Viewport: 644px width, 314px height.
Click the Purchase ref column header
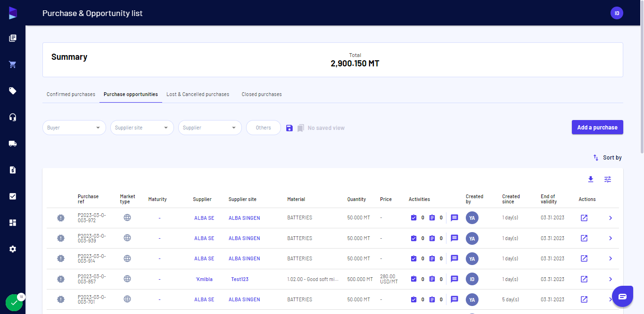[88, 199]
